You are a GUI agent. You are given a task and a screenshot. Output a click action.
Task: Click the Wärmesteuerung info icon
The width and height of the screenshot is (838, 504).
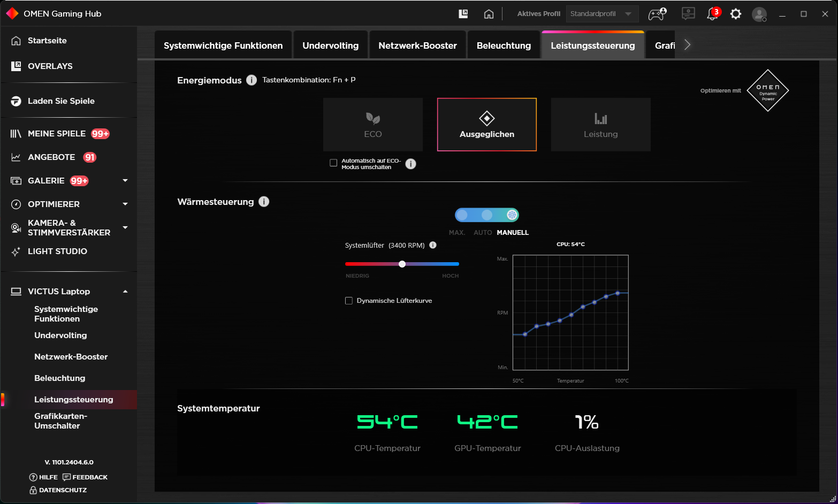[x=264, y=202]
